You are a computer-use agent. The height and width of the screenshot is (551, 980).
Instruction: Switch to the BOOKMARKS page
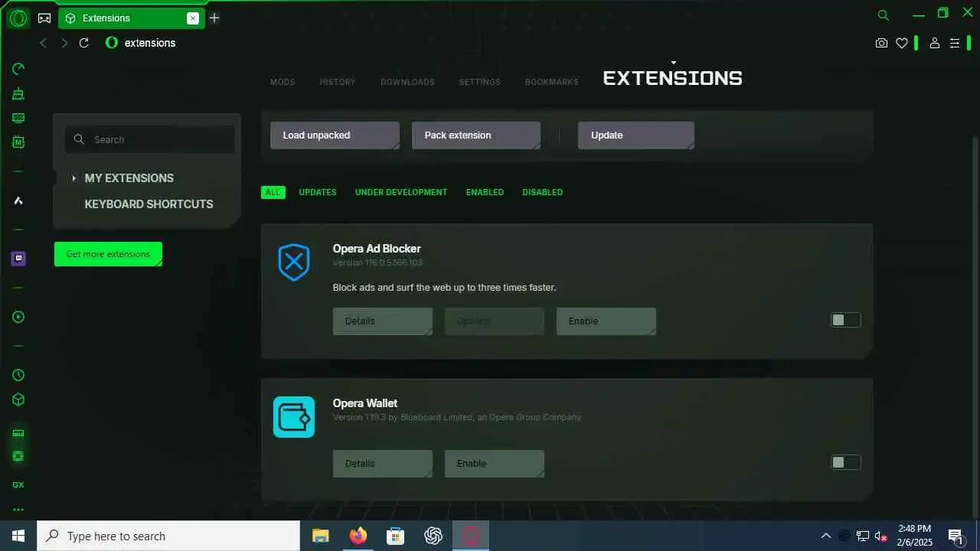point(552,82)
